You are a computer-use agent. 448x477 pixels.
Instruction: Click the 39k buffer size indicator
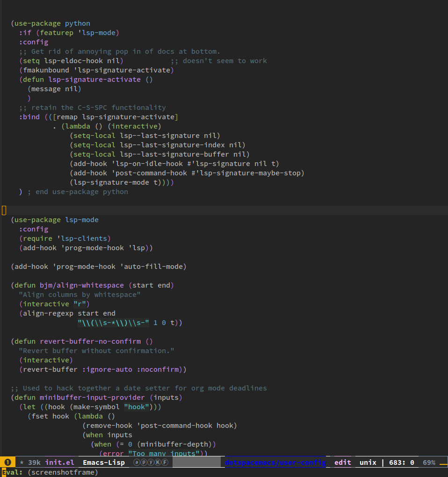pos(34,463)
